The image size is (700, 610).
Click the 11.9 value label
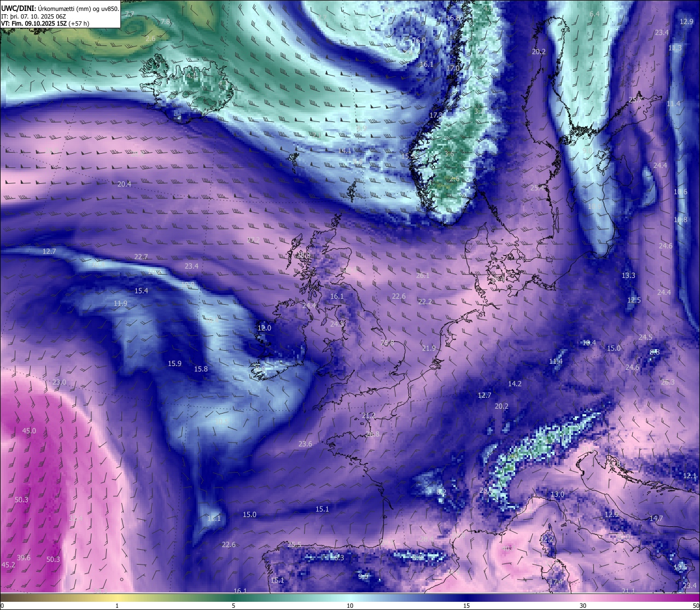[120, 304]
